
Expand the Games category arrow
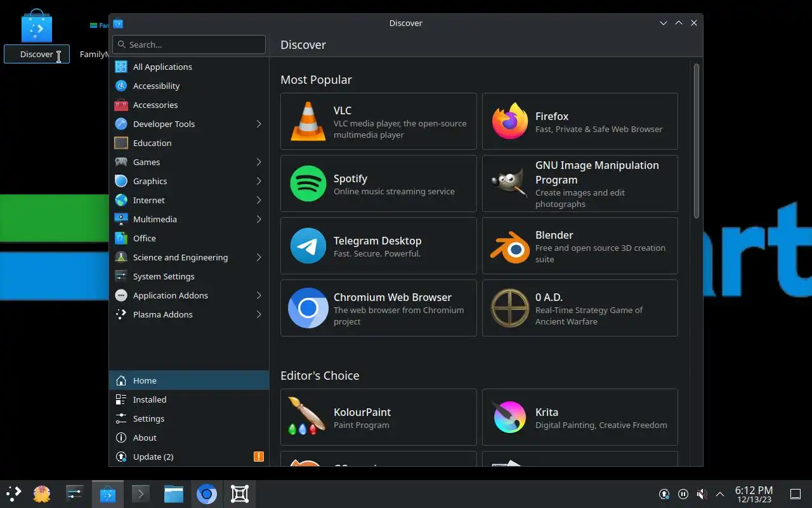259,162
